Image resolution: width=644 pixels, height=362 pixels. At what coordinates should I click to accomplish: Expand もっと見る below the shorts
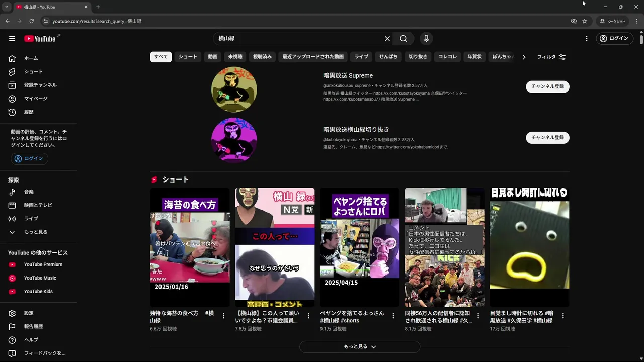coord(360,347)
